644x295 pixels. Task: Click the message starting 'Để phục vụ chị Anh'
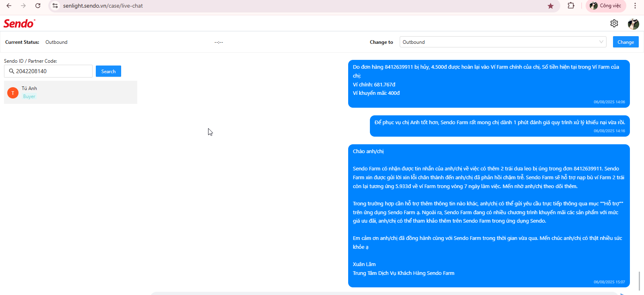tap(500, 126)
